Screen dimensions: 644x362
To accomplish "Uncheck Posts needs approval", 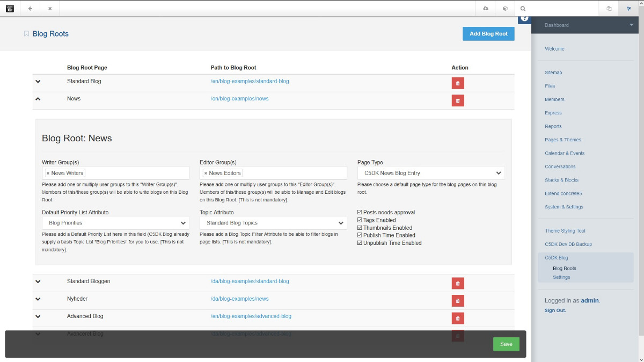I will click(x=360, y=213).
